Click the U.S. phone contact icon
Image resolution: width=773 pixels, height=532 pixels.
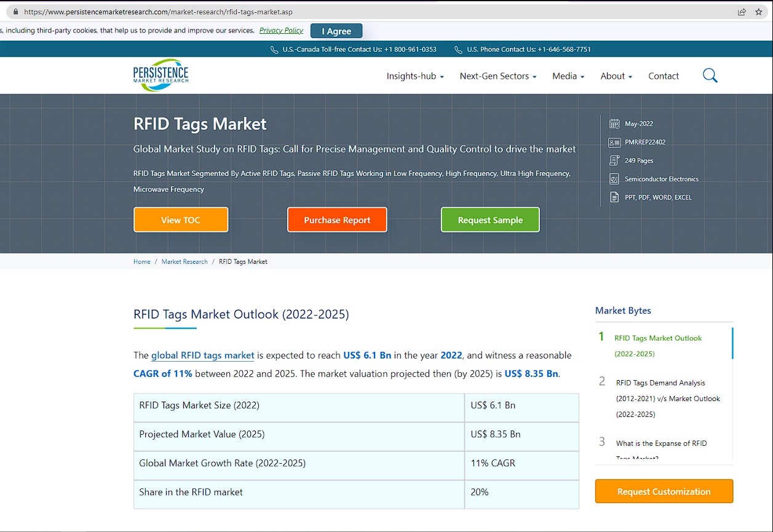point(458,49)
